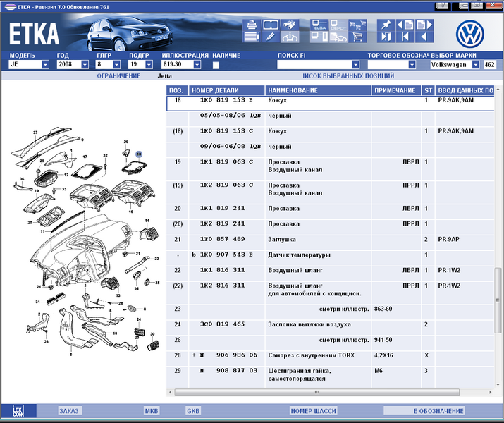Go to next illustration page icon
This screenshot has width=504, height=423.
424,25
